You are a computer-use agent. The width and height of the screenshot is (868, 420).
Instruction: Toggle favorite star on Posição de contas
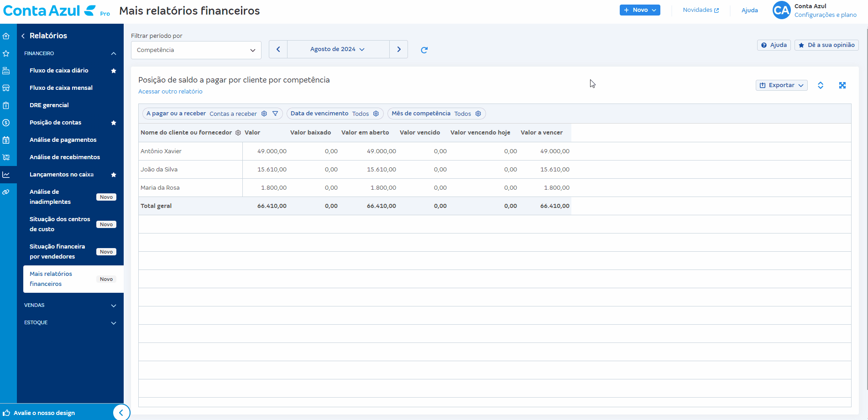click(x=114, y=123)
